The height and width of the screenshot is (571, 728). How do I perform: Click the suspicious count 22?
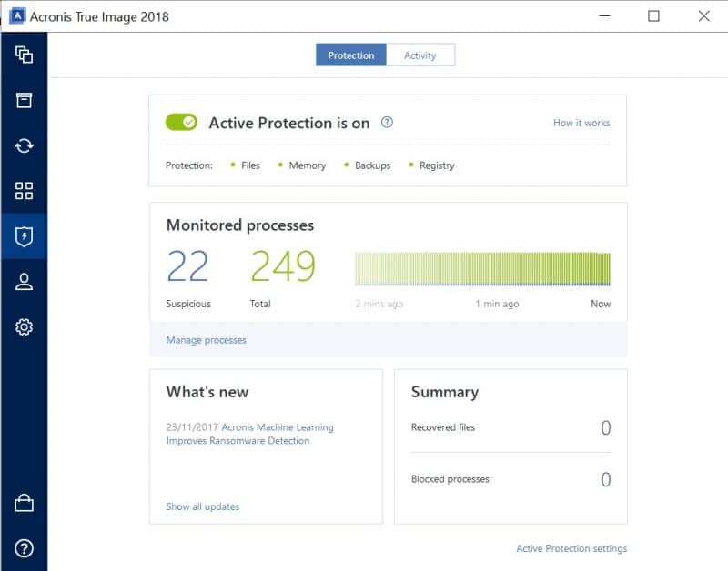pos(187,265)
